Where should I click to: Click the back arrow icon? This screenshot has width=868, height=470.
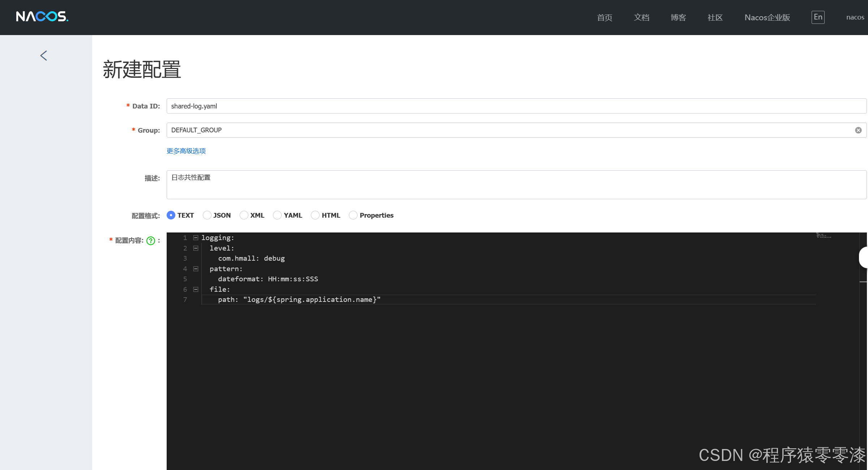44,56
